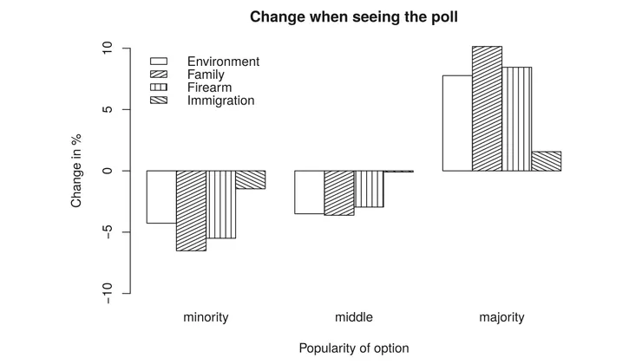Select the Environment bar in majority group

pyautogui.click(x=457, y=123)
